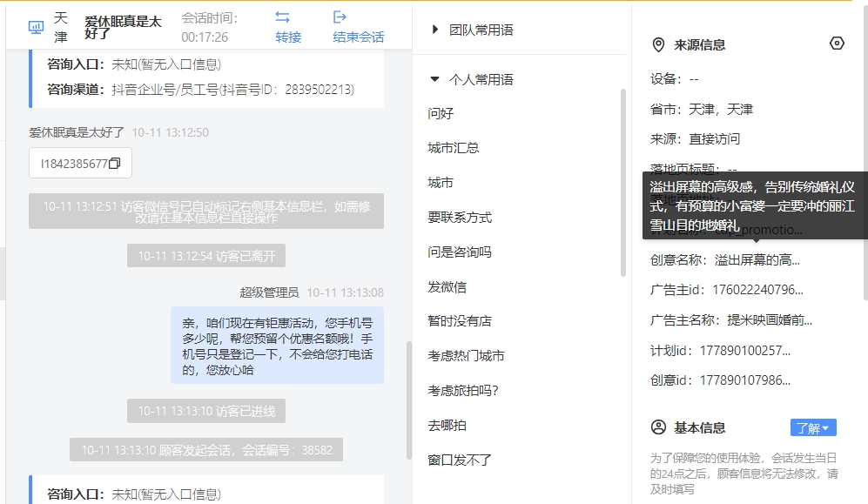Screen dimensions: 868x504
Task: Click the 来源信息 location pin icon
Action: 658,44
